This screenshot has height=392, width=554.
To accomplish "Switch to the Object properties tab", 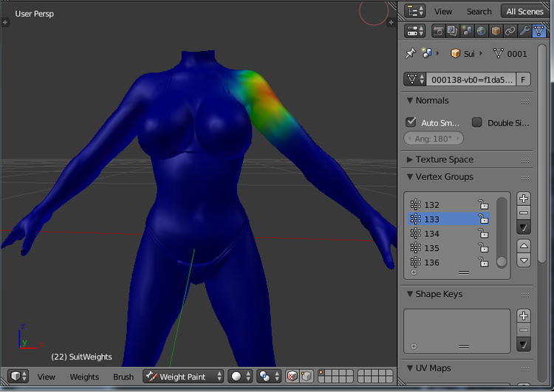I will click(496, 31).
